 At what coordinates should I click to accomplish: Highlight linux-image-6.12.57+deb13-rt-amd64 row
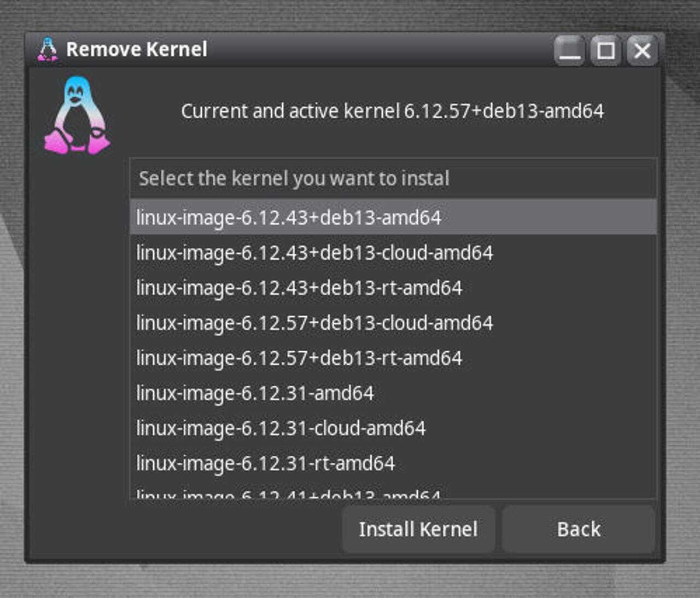click(x=393, y=357)
